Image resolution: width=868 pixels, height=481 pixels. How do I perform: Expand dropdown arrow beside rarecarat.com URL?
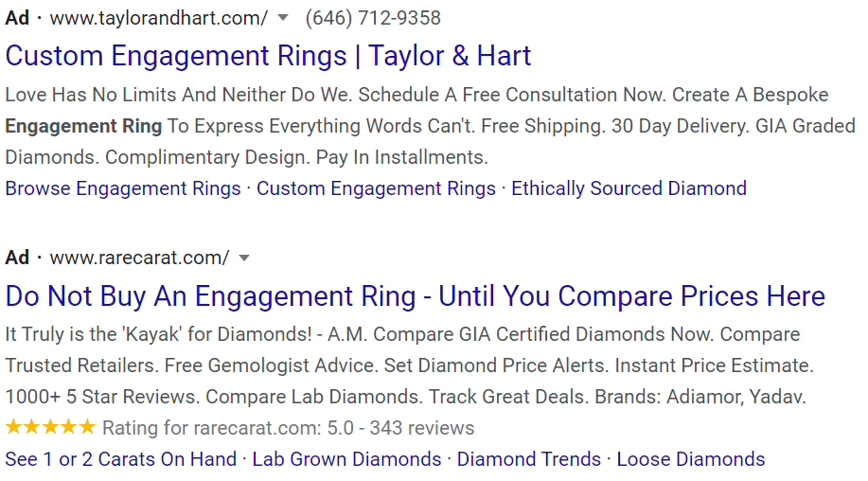click(x=244, y=258)
